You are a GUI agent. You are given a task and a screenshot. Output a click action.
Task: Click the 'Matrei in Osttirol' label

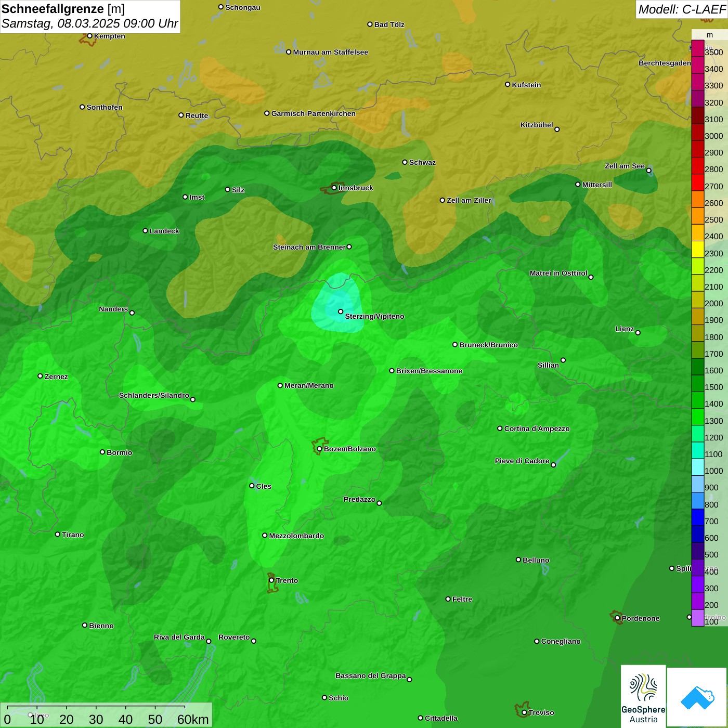coord(558,273)
